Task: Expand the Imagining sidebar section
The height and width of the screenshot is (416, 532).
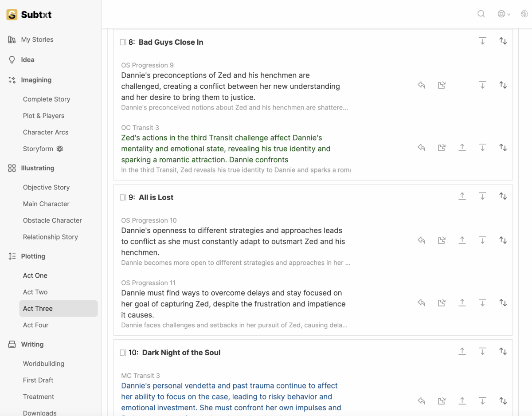Action: click(36, 80)
